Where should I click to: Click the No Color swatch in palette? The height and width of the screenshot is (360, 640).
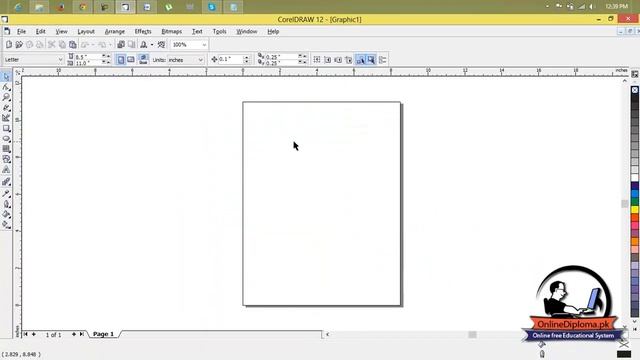tap(635, 90)
